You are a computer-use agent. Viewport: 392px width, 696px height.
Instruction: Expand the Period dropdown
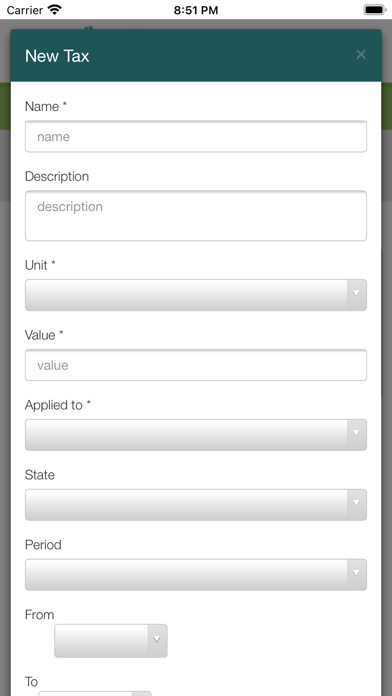coord(196,574)
